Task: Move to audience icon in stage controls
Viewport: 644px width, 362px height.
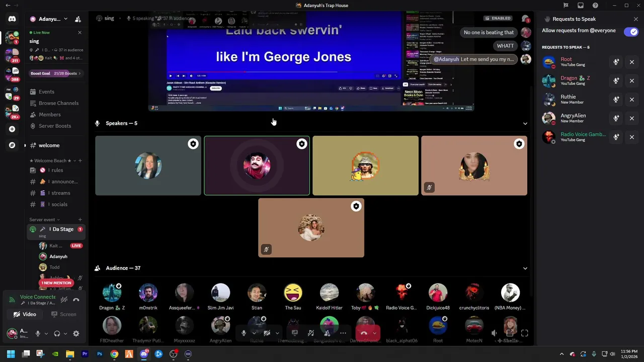Action: (x=327, y=333)
